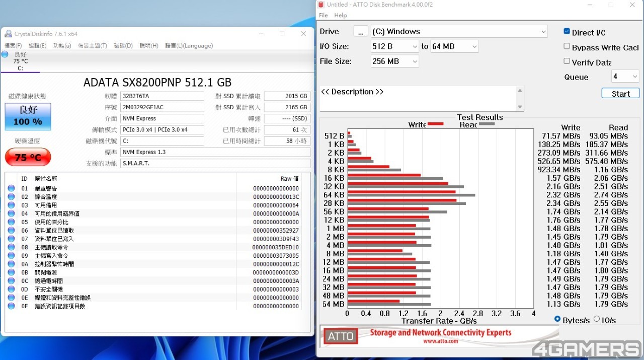Open the 檔案(F) menu in CrystalDiskInfo

(13, 46)
